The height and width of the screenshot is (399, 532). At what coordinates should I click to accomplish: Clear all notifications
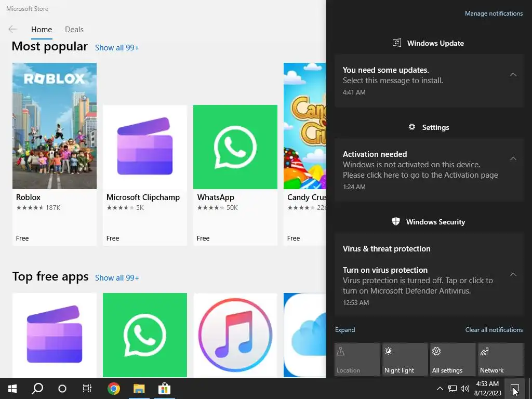[x=494, y=330]
